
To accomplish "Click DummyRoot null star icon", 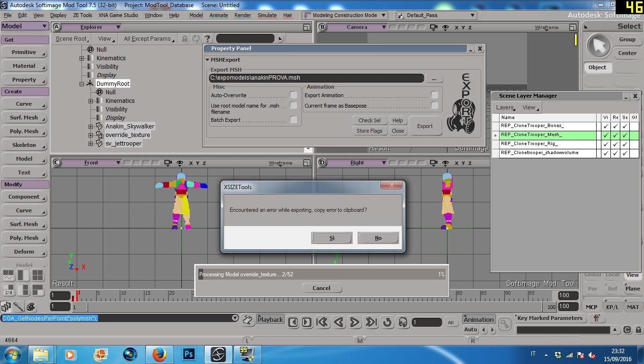I will pyautogui.click(x=90, y=83).
